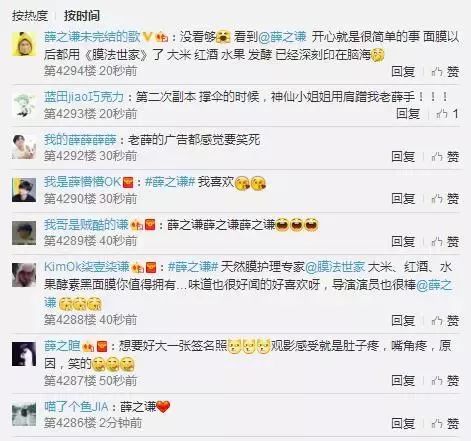Switch to 按热度 sorting tab
This screenshot has height=441, width=471.
[x=30, y=16]
